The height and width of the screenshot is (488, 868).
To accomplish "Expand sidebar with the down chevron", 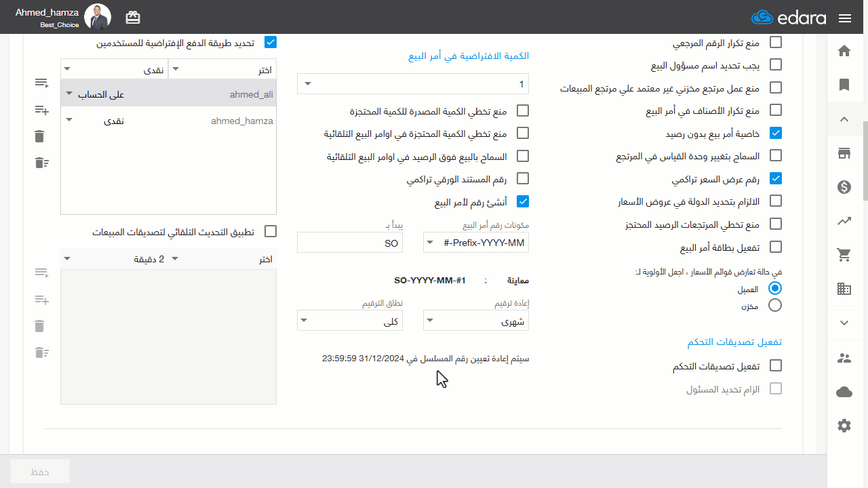I will click(844, 323).
